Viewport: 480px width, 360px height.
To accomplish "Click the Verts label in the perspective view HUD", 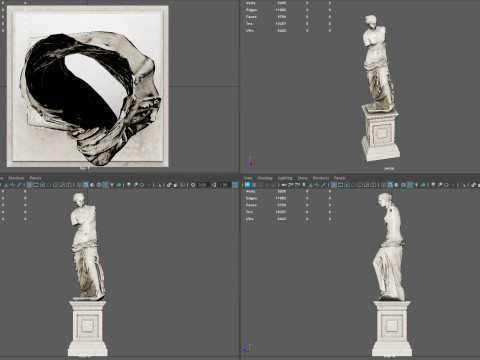I will point(251,3).
